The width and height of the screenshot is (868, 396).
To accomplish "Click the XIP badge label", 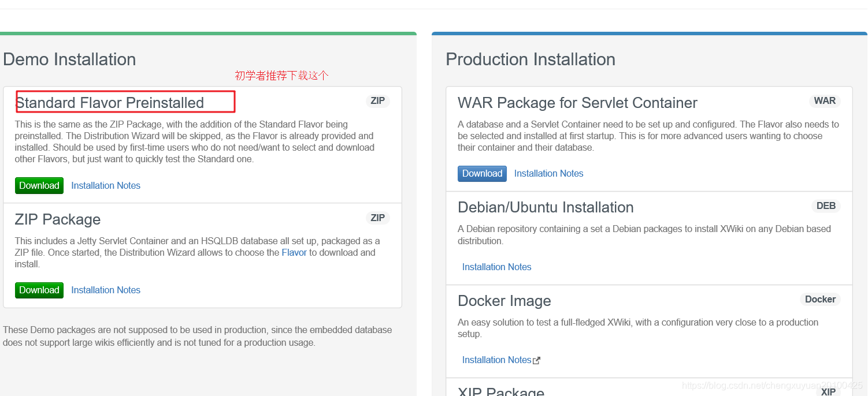I will coord(828,391).
